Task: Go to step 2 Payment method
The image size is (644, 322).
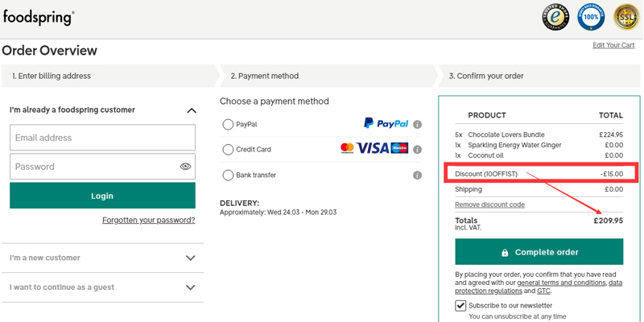Action: (x=328, y=76)
